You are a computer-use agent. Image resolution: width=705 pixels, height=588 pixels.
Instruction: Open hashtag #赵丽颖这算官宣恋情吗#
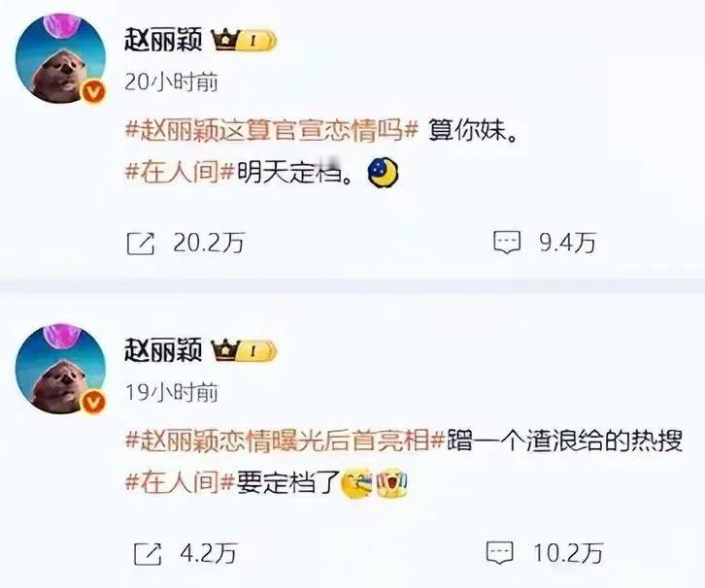272,131
